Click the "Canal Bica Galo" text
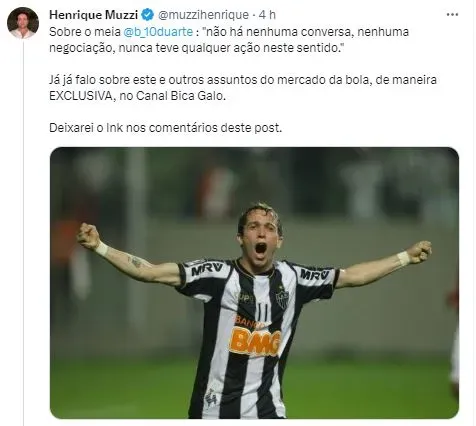Viewport: 476px width, 426px height. point(180,96)
